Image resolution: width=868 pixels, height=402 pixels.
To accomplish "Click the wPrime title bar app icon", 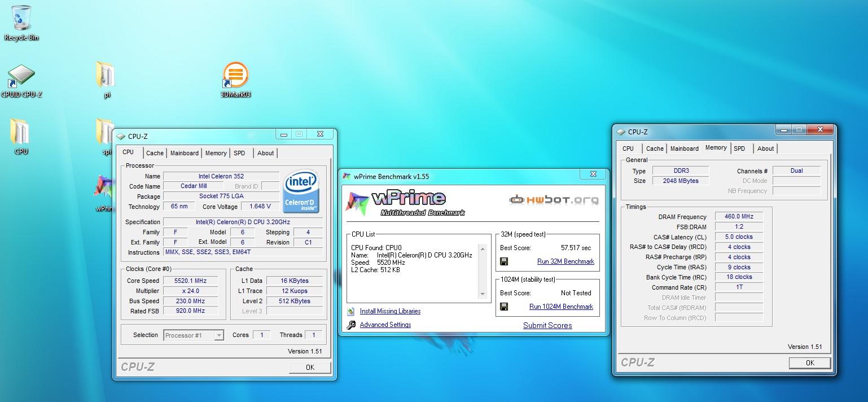I will point(347,176).
